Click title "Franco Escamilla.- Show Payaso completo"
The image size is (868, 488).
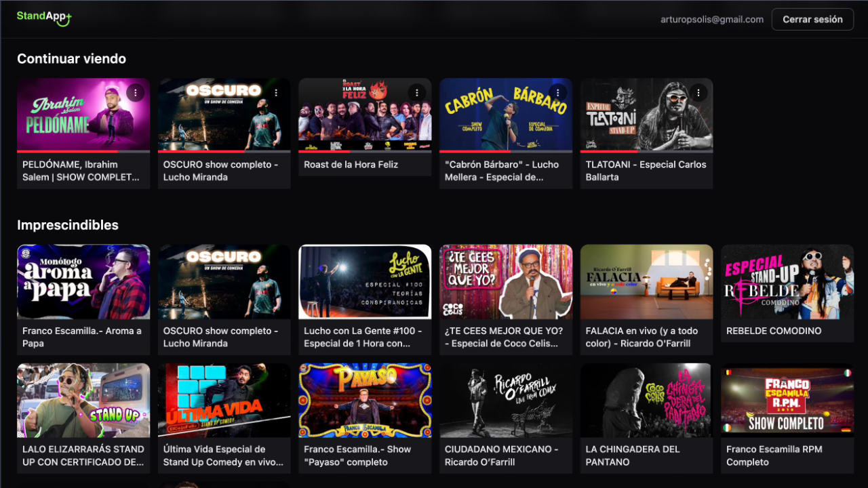coord(357,455)
